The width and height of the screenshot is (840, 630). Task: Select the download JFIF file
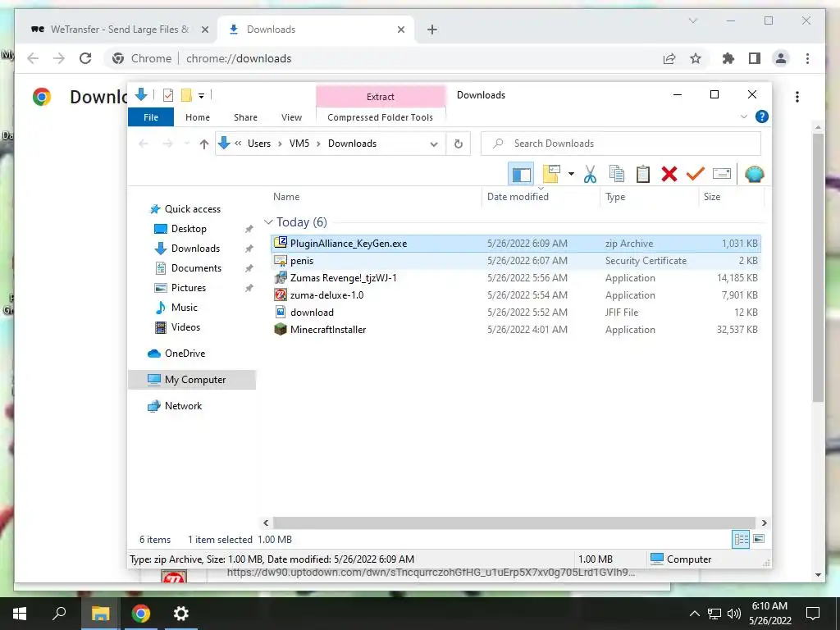tap(515, 313)
